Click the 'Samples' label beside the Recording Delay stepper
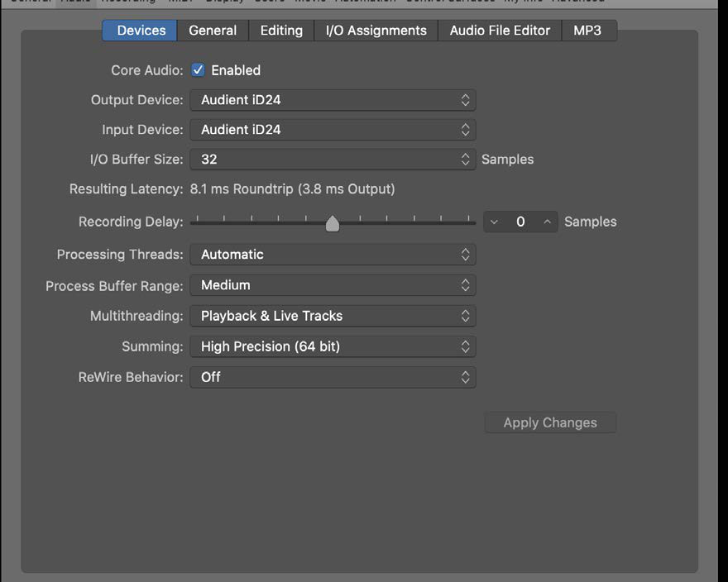The image size is (728, 582). (591, 222)
